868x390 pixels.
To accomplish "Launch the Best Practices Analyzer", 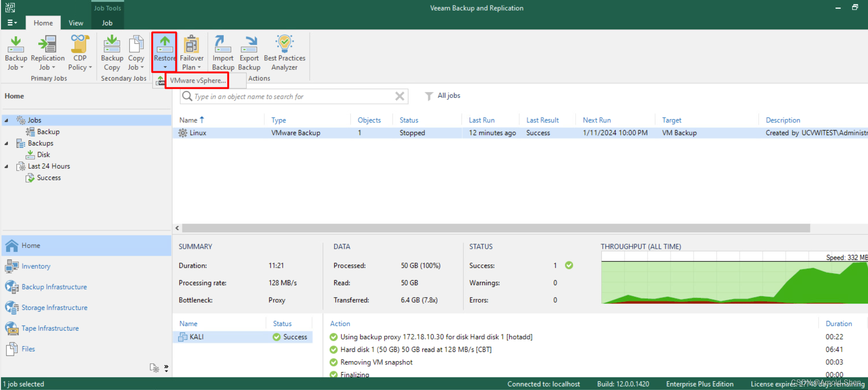I will point(285,53).
